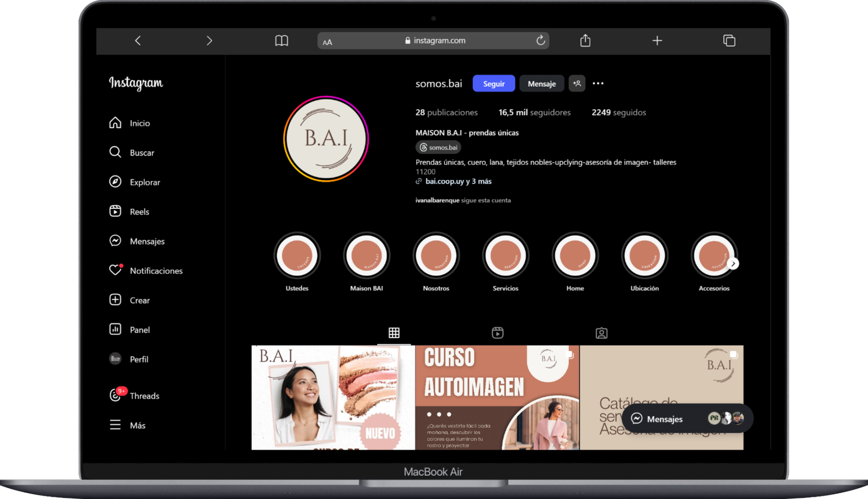Switch to the Reels profile tab

click(x=497, y=333)
